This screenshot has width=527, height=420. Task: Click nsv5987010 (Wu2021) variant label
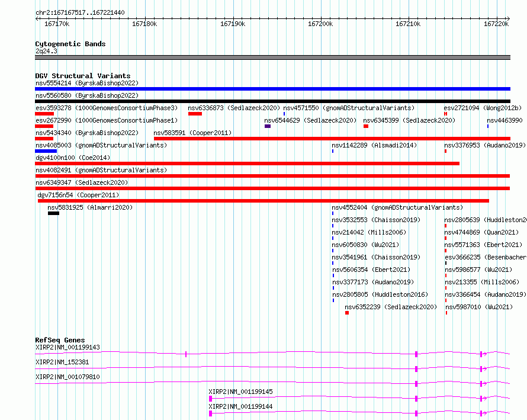pos(479,307)
